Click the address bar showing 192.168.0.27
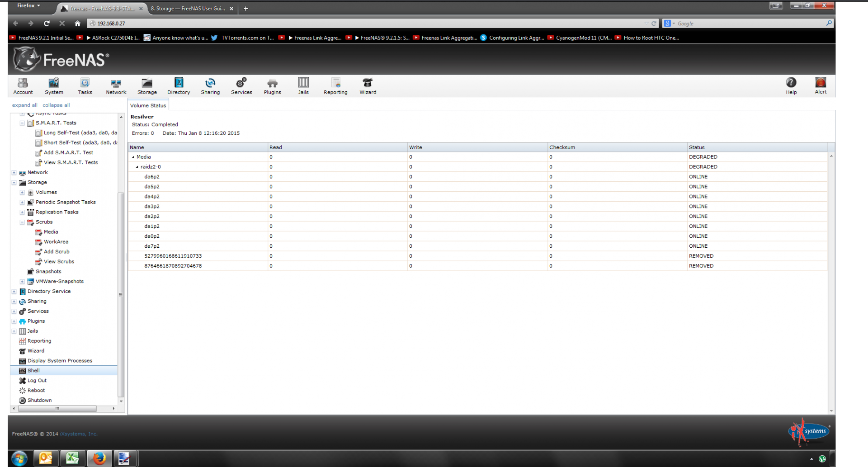 point(366,24)
